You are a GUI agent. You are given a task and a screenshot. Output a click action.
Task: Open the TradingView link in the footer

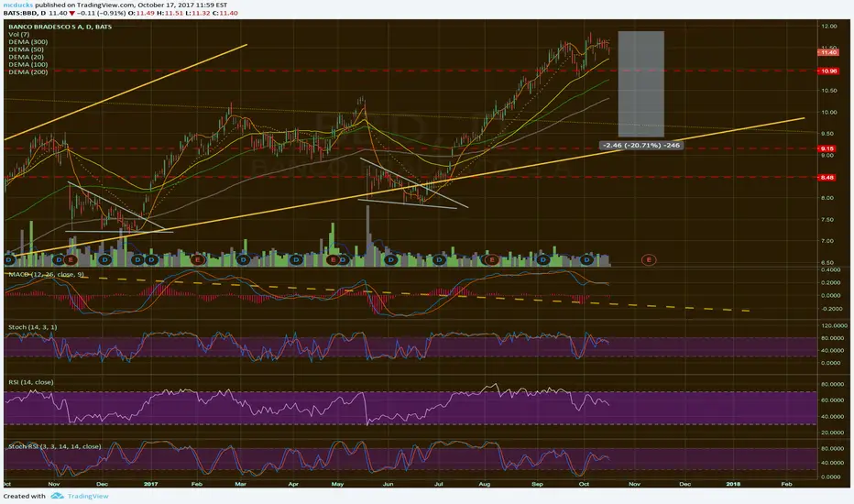coord(88,496)
